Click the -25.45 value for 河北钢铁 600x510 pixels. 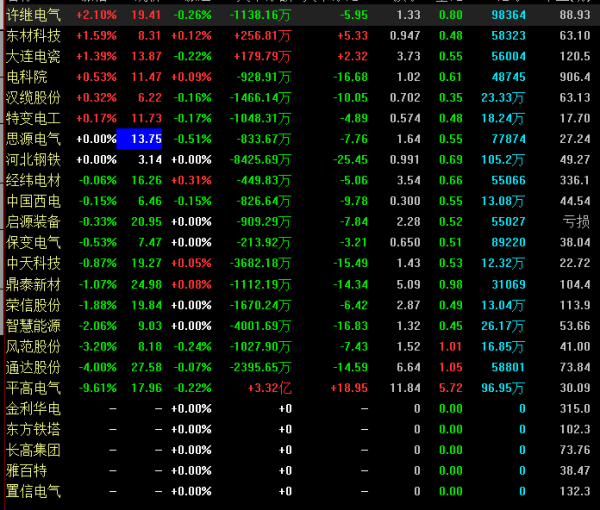tap(350, 160)
